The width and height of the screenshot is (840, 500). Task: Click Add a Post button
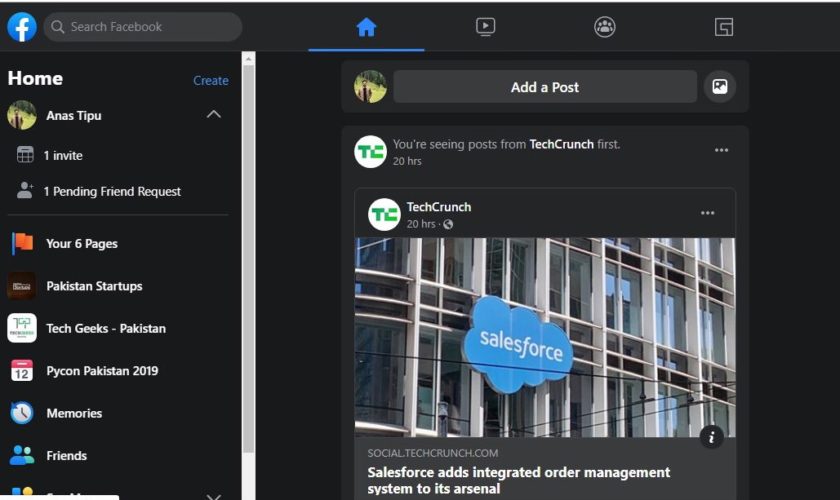tap(545, 87)
